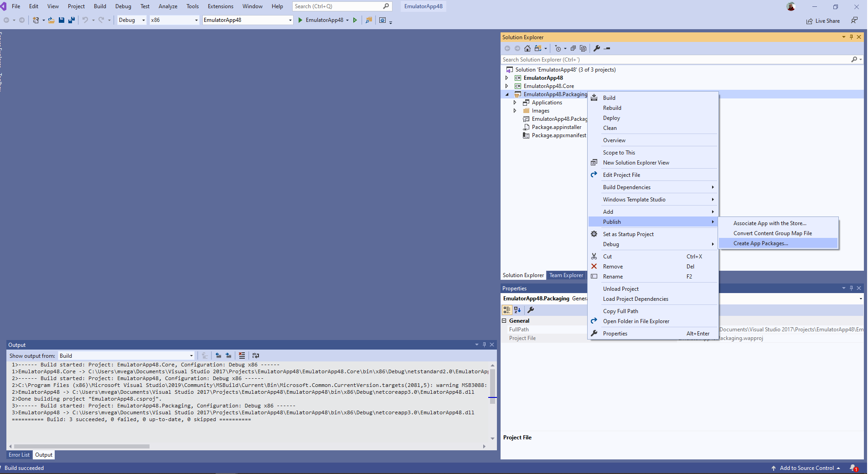Expand the EmulatorApp48.Core project node
The image size is (868, 474).
click(x=507, y=86)
